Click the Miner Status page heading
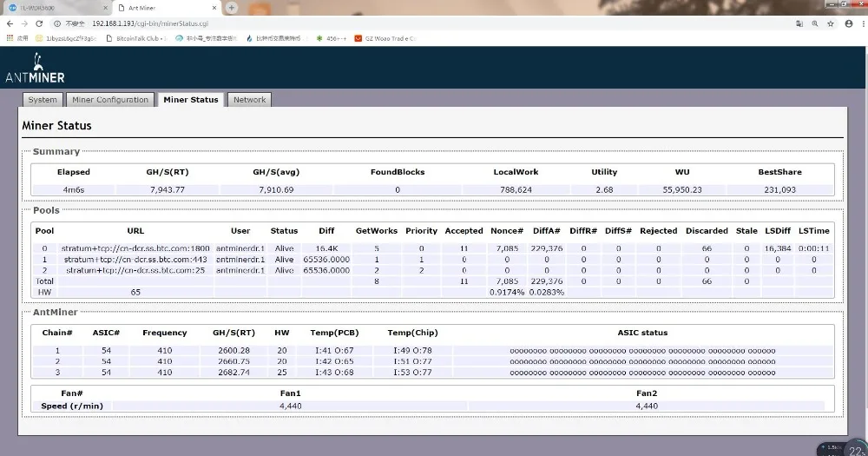 click(56, 126)
